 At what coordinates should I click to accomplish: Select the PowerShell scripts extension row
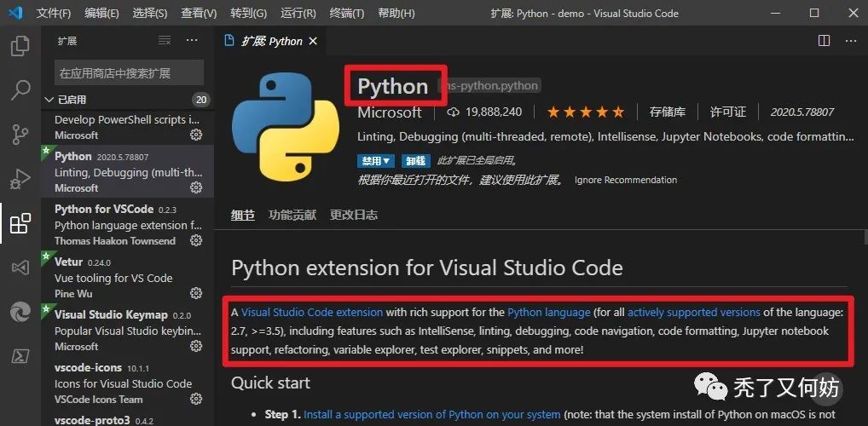pyautogui.click(x=127, y=127)
